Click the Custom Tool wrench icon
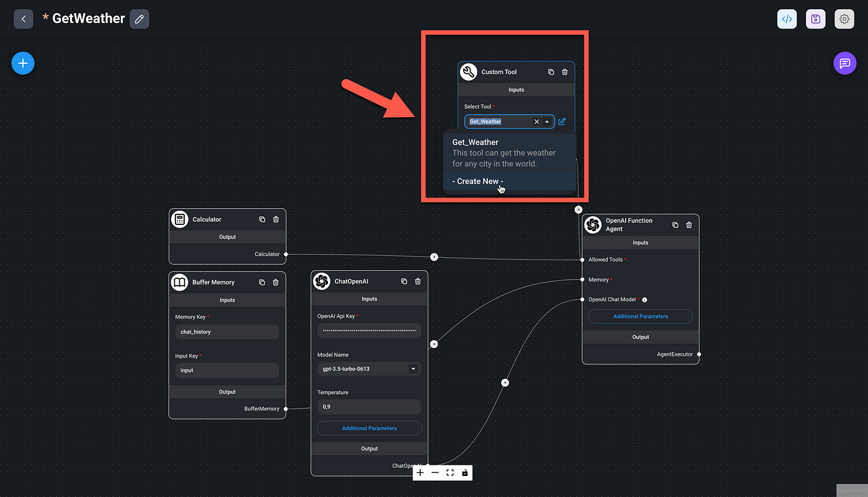This screenshot has height=497, width=868. (469, 72)
